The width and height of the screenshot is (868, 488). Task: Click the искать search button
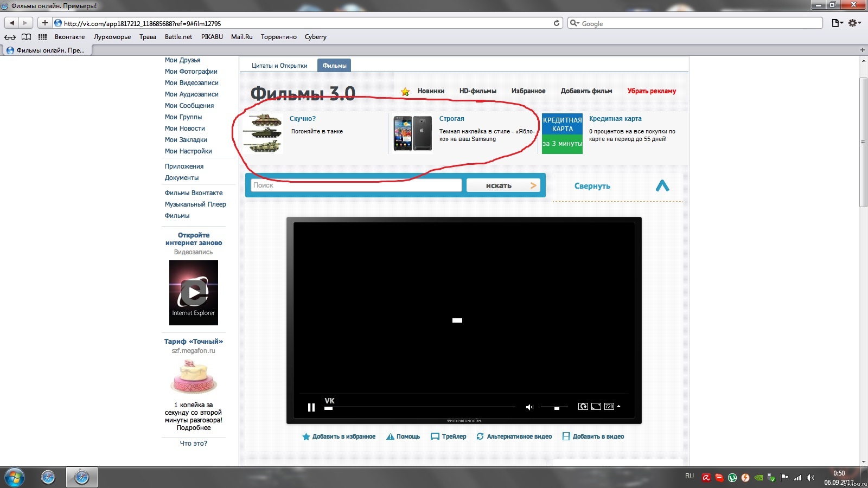[x=503, y=185]
